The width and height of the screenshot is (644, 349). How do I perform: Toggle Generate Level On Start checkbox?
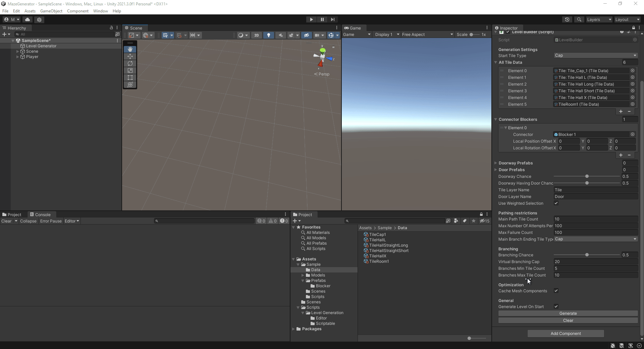[x=556, y=306]
